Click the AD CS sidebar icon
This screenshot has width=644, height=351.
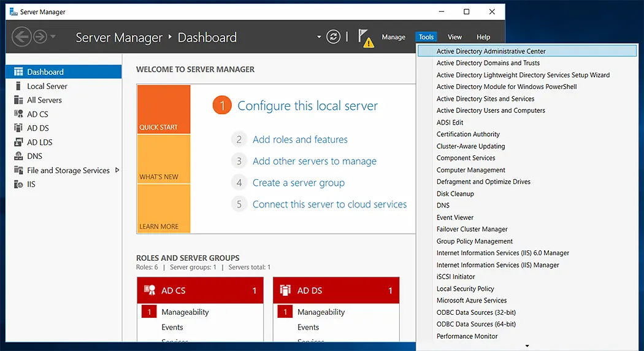[x=18, y=114]
